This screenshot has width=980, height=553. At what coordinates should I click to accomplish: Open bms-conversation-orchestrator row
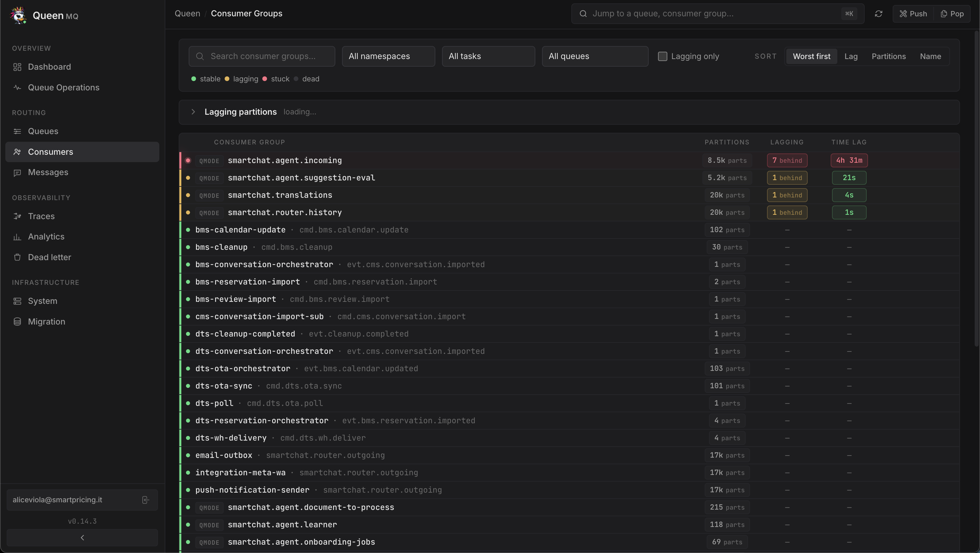[x=569, y=264]
